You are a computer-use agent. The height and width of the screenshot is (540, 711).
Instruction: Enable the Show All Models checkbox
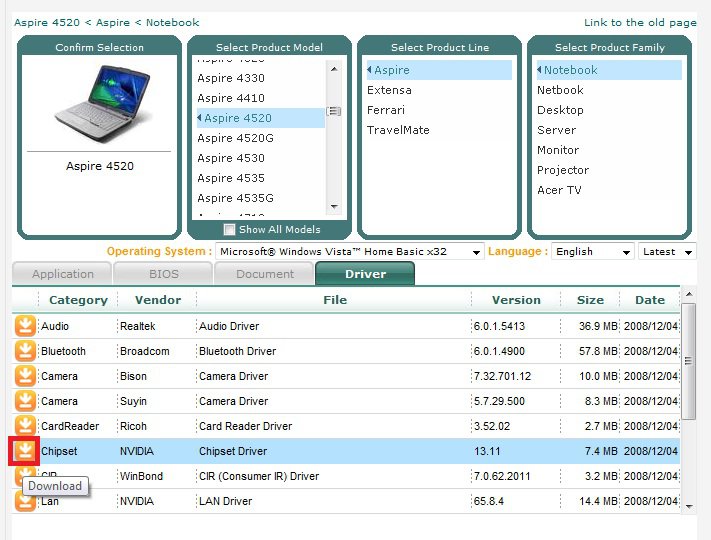pyautogui.click(x=229, y=229)
